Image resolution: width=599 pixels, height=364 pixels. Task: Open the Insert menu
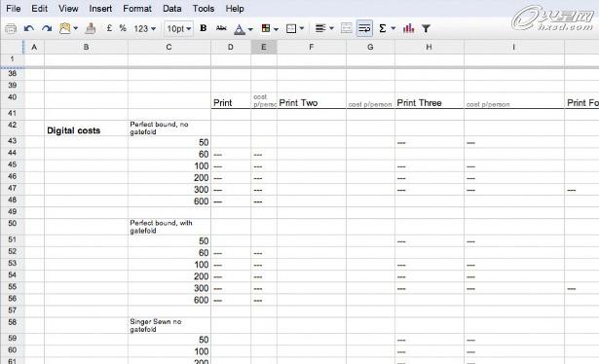(100, 9)
